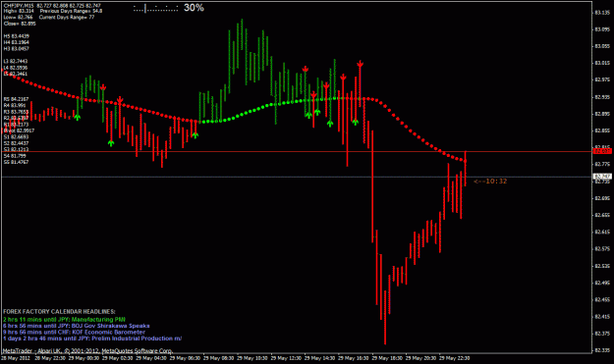Select the 'H3 83.0457' level label
Screen dimensions: 614x364
point(17,48)
